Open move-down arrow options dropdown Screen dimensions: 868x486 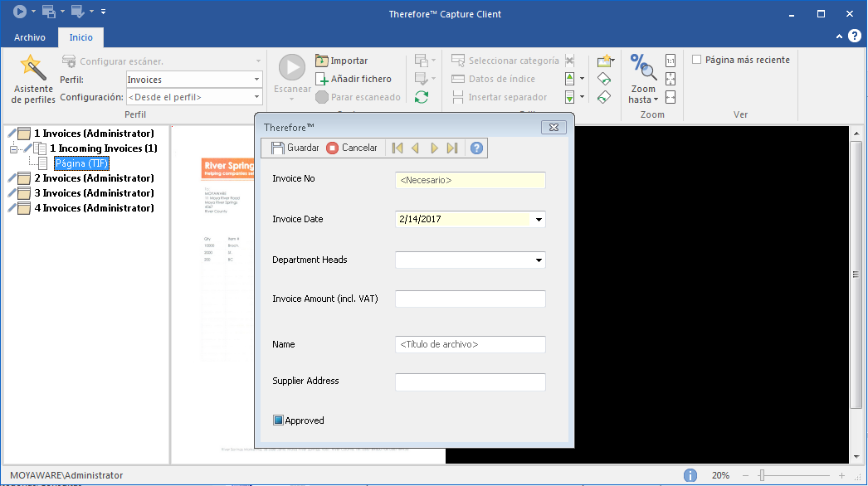click(x=582, y=97)
